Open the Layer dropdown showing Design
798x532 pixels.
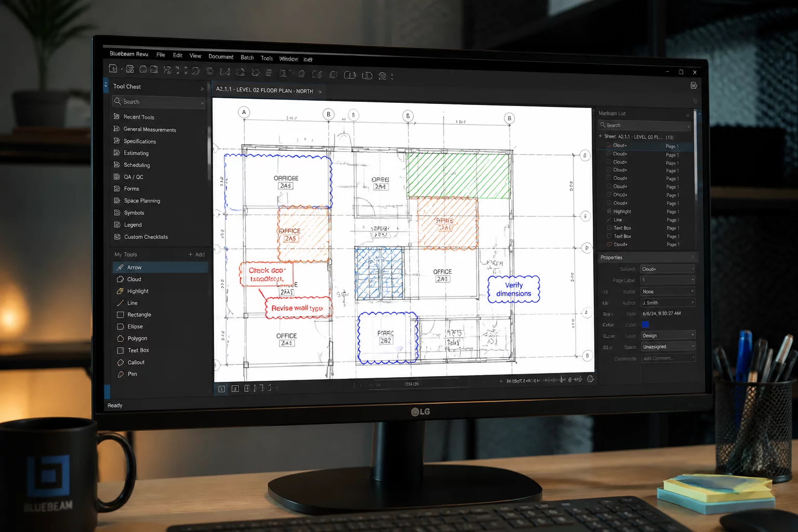(668, 335)
